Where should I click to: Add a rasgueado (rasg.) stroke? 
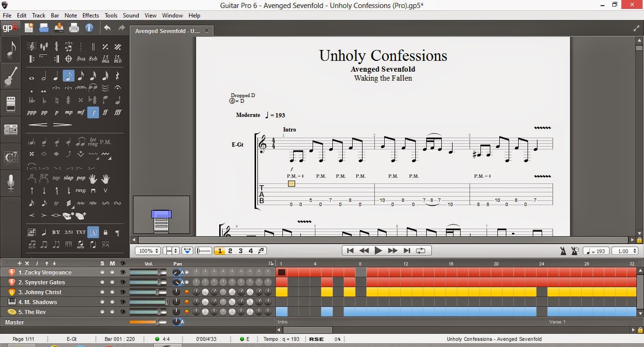tap(81, 190)
